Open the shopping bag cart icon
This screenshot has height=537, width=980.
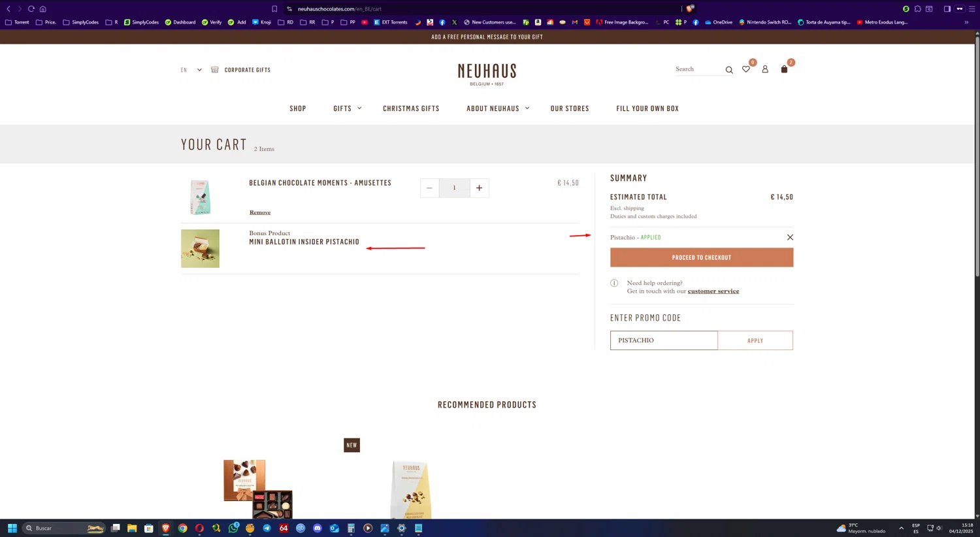pos(784,69)
